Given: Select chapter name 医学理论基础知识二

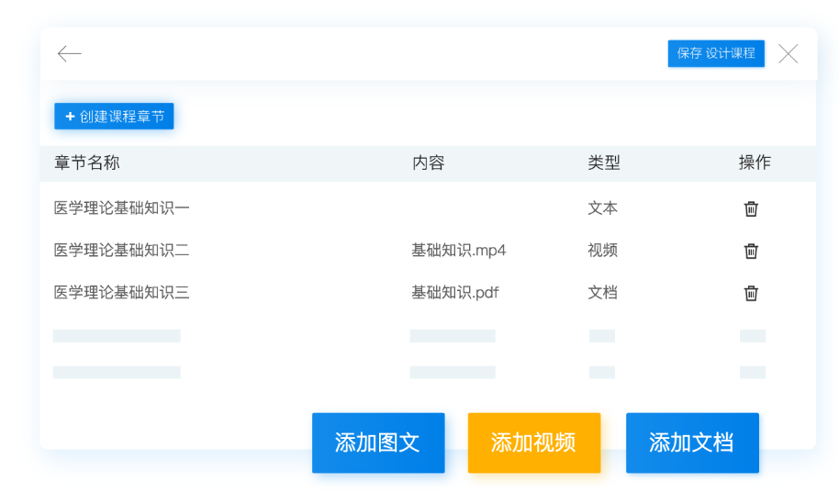Looking at the screenshot, I should [x=121, y=251].
